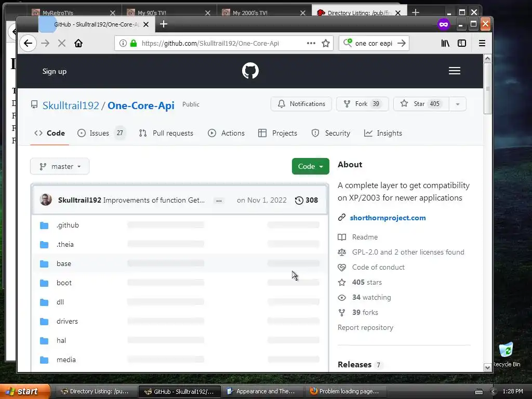Submit search with the arrow in search box
Image resolution: width=532 pixels, height=399 pixels.
(402, 44)
